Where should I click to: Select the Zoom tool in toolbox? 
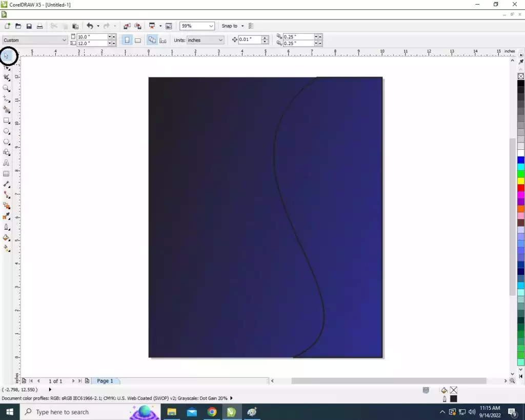click(x=7, y=88)
